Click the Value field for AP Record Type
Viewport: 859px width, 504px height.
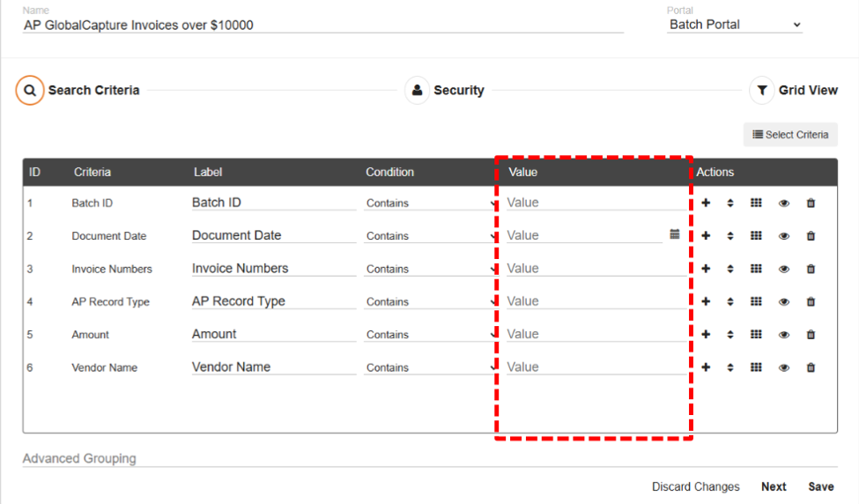tap(596, 301)
